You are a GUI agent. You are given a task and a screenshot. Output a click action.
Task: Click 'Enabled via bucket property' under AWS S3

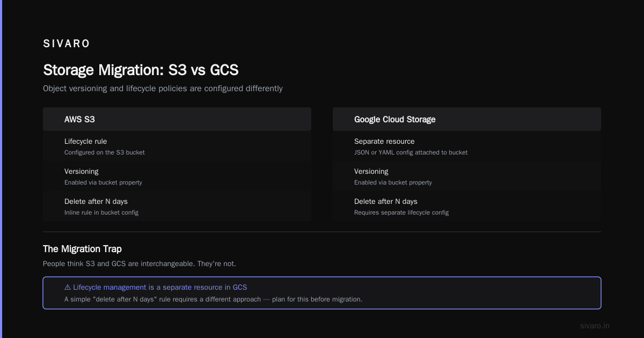(x=103, y=182)
